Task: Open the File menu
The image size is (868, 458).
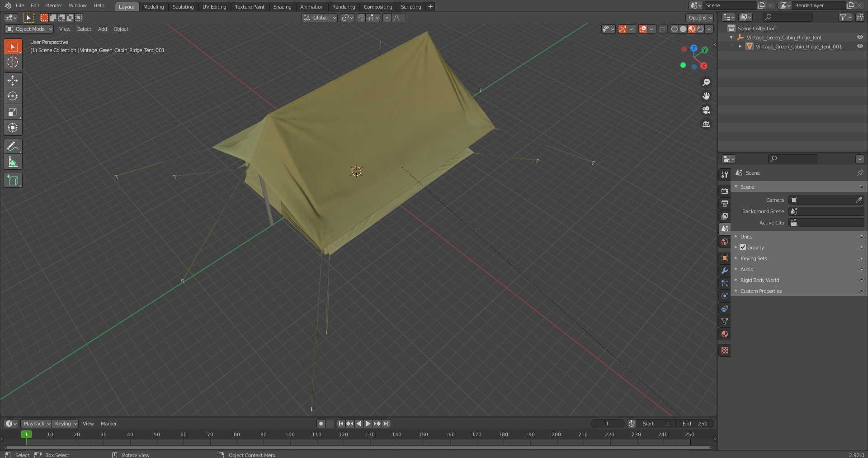Action: pos(20,5)
